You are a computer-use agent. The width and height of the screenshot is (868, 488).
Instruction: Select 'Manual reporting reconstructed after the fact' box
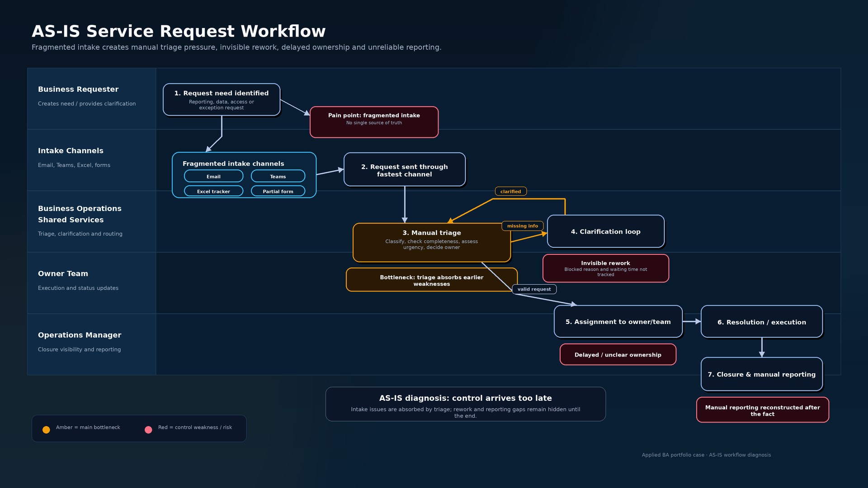point(763,410)
